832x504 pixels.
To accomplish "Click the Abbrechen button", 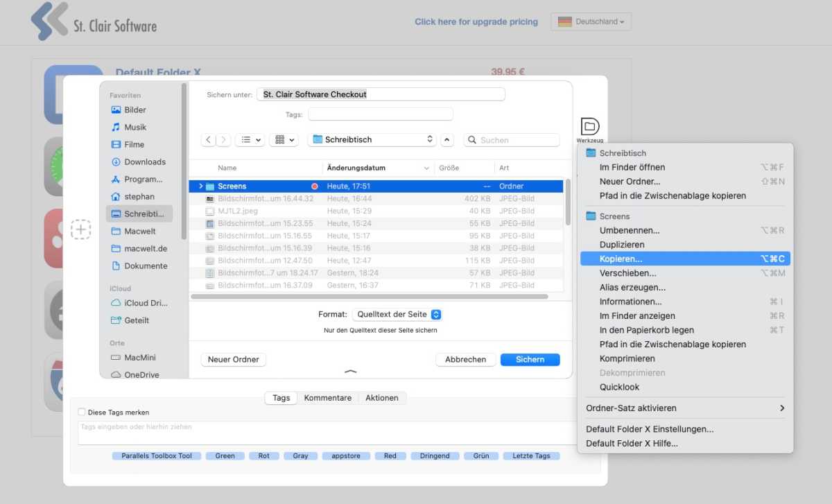I will pyautogui.click(x=466, y=359).
